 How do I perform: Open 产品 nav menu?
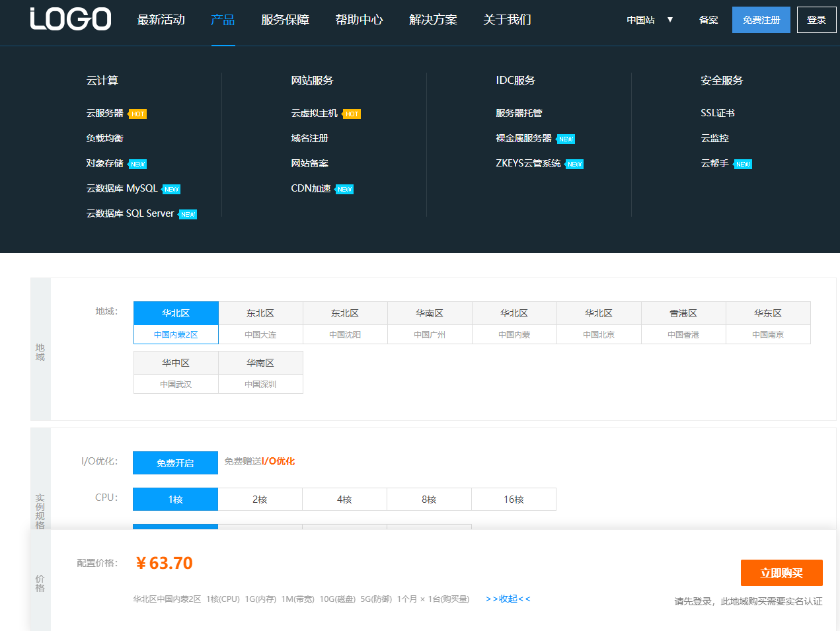[223, 20]
